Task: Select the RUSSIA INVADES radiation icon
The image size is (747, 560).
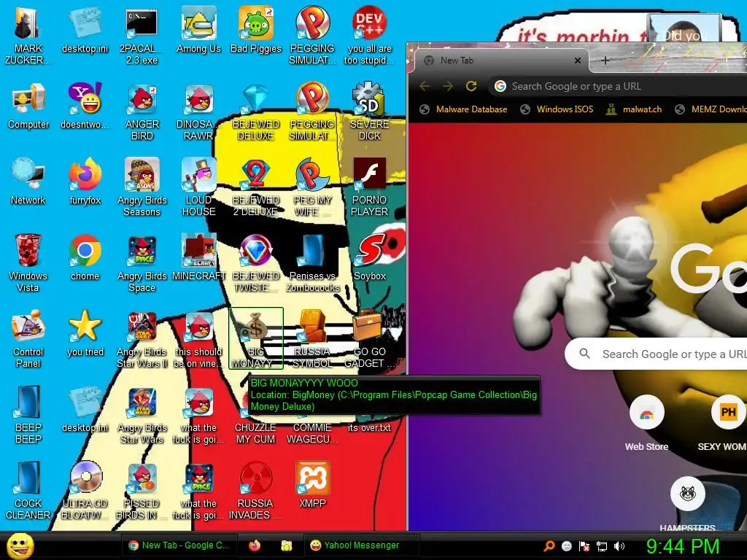Action: coord(255,491)
